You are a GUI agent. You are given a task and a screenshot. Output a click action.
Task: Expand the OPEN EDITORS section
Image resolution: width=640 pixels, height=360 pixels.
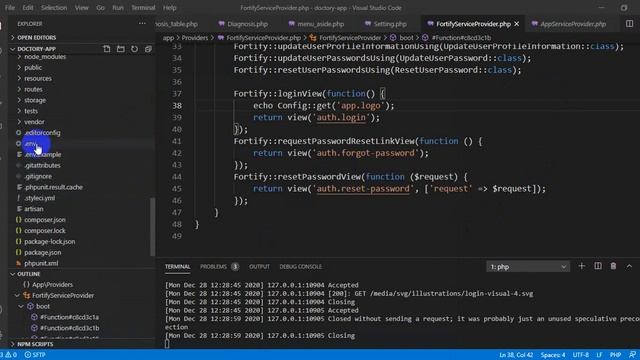37,38
